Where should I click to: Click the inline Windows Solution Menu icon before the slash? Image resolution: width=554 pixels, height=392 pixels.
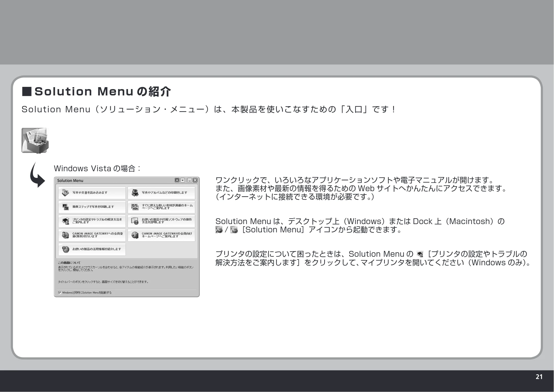219,230
